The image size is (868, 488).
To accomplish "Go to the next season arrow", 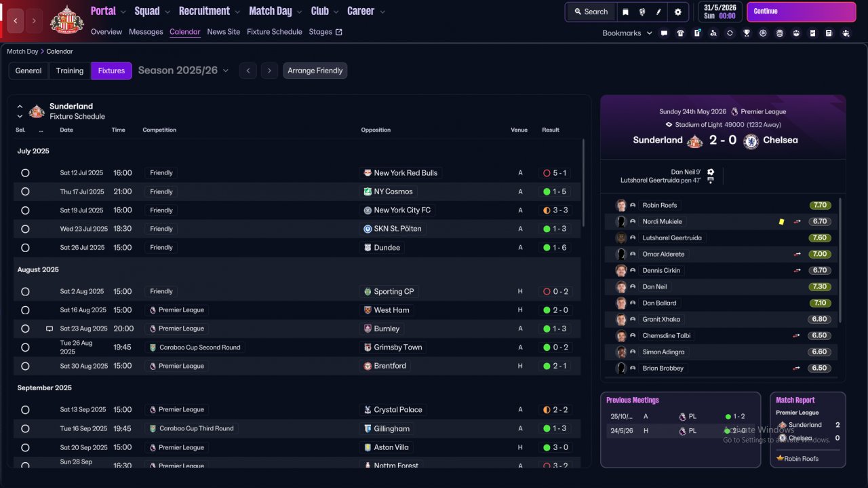I will pos(270,71).
